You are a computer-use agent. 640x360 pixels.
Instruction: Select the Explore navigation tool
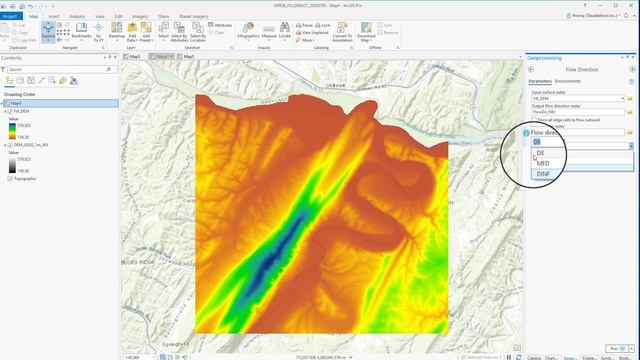pos(48,31)
